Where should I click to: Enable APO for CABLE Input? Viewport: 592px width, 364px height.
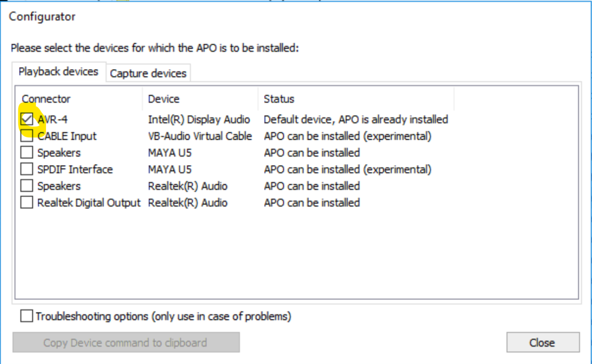tap(27, 136)
